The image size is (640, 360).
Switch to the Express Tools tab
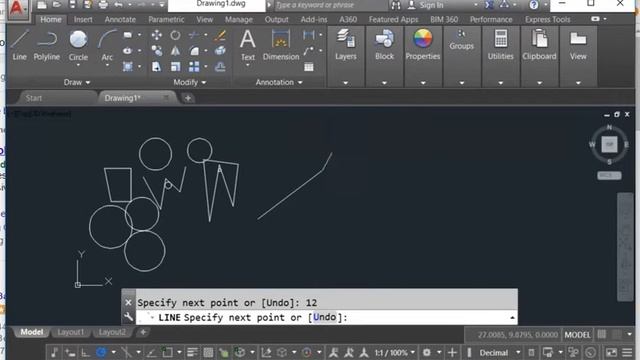[547, 19]
